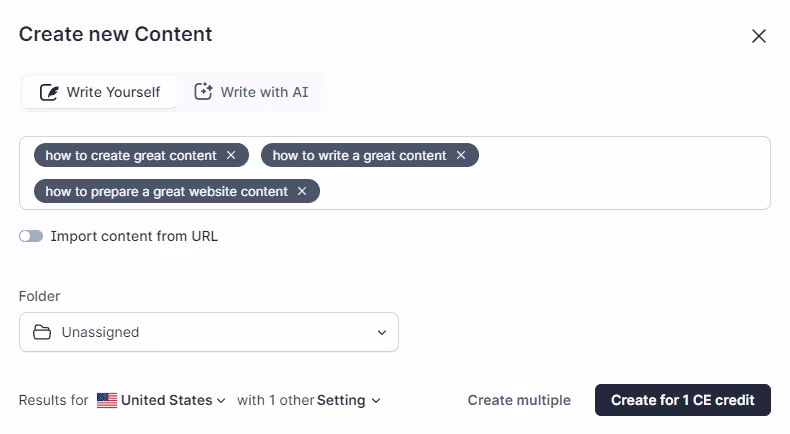Click Create for 1 CE credit button
The width and height of the screenshot is (790, 434).
coord(683,400)
